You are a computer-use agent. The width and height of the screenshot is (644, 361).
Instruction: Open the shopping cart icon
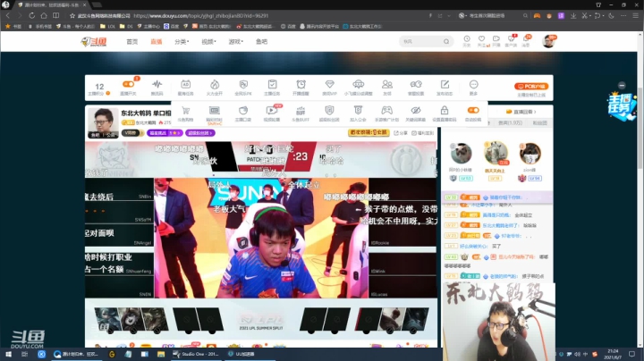(x=186, y=110)
